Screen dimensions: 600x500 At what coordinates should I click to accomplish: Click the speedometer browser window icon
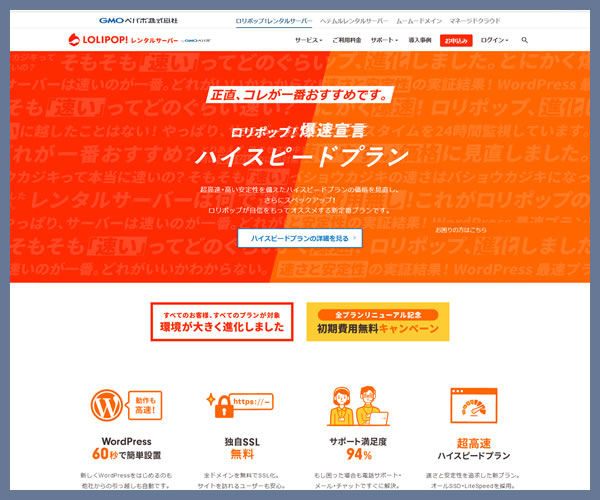click(x=474, y=406)
